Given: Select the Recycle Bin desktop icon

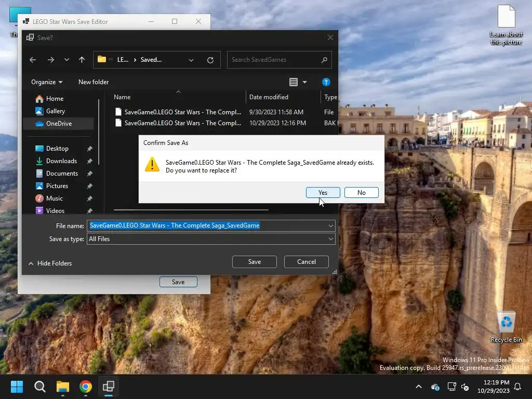Looking at the screenshot, I should (506, 327).
